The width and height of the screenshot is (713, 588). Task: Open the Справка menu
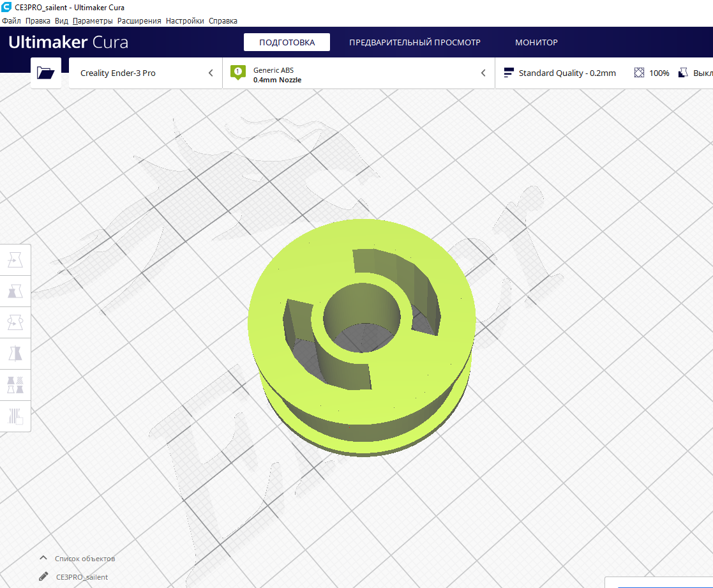[x=223, y=21]
